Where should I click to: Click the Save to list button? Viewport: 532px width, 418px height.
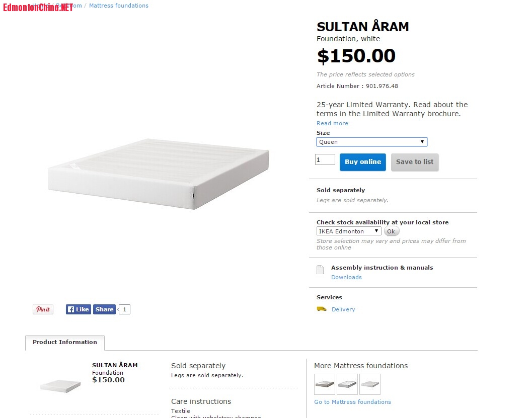[415, 162]
